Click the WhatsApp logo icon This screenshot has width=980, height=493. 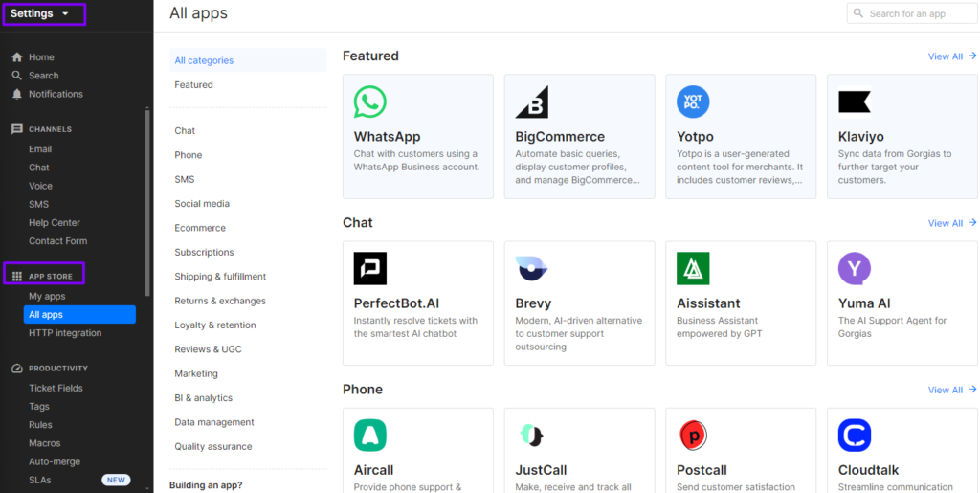(370, 101)
